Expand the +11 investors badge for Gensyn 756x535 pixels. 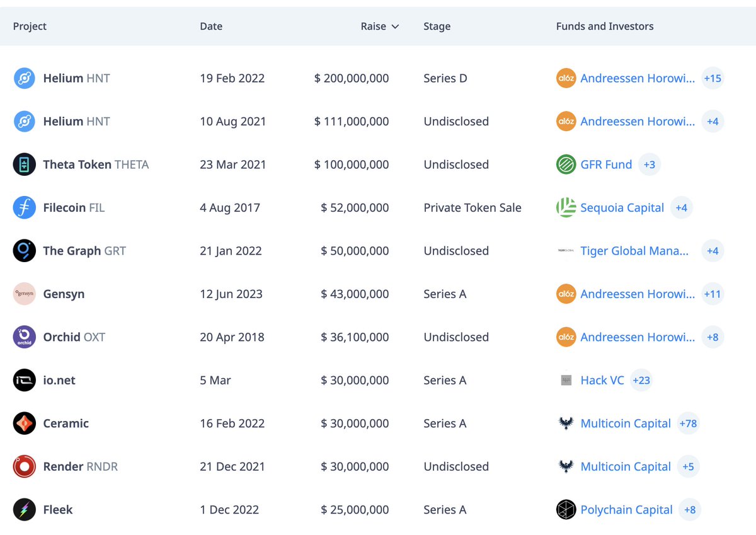[713, 294]
